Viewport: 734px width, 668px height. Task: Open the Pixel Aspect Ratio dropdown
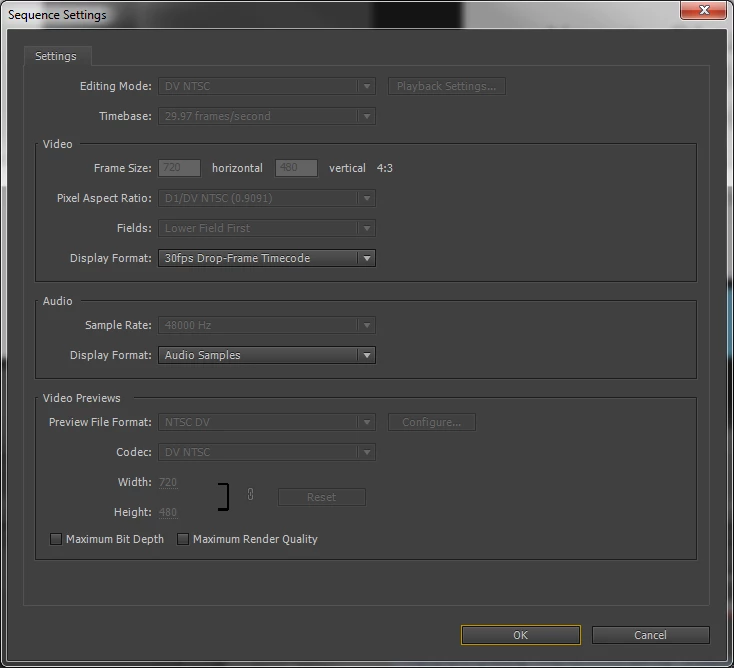[x=267, y=198]
